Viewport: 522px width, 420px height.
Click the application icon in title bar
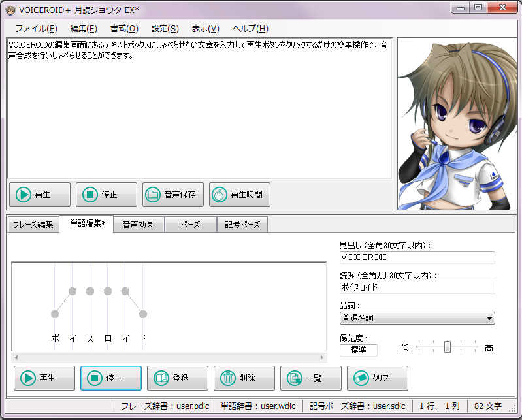[10, 10]
